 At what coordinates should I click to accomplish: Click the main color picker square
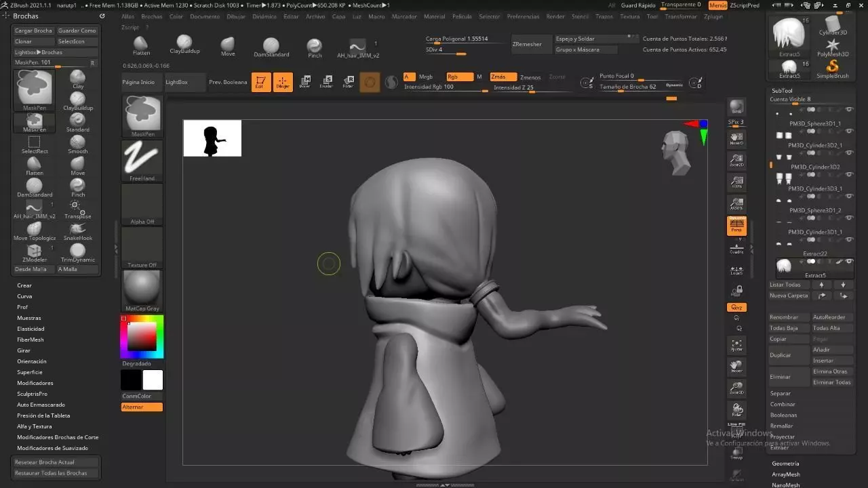(x=142, y=336)
